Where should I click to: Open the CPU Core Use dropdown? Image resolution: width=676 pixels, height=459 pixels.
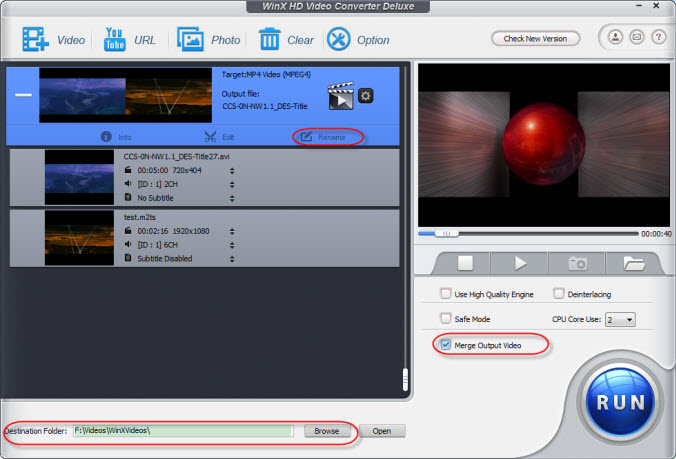620,319
